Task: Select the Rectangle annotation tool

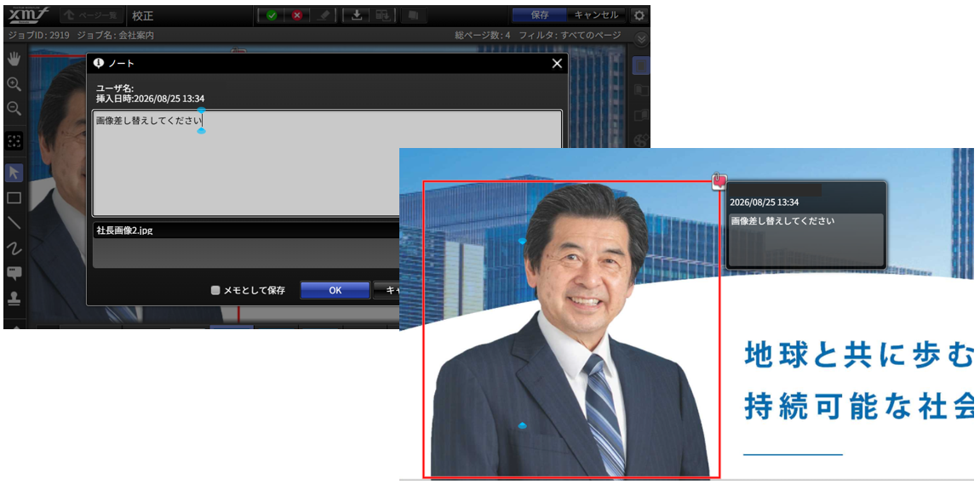Action: 14,198
